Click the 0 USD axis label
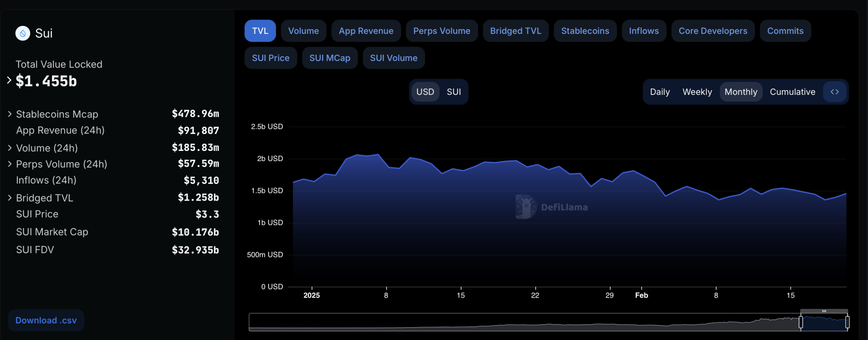The image size is (868, 340). [272, 287]
